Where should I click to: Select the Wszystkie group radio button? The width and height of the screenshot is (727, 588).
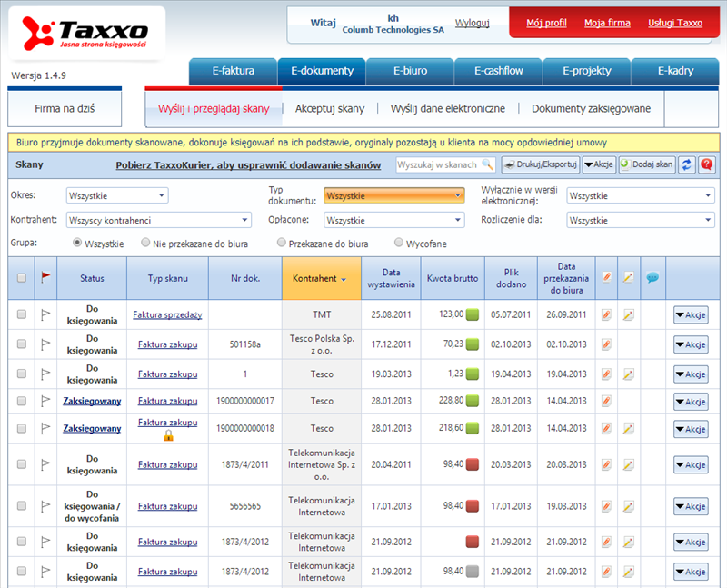point(77,243)
